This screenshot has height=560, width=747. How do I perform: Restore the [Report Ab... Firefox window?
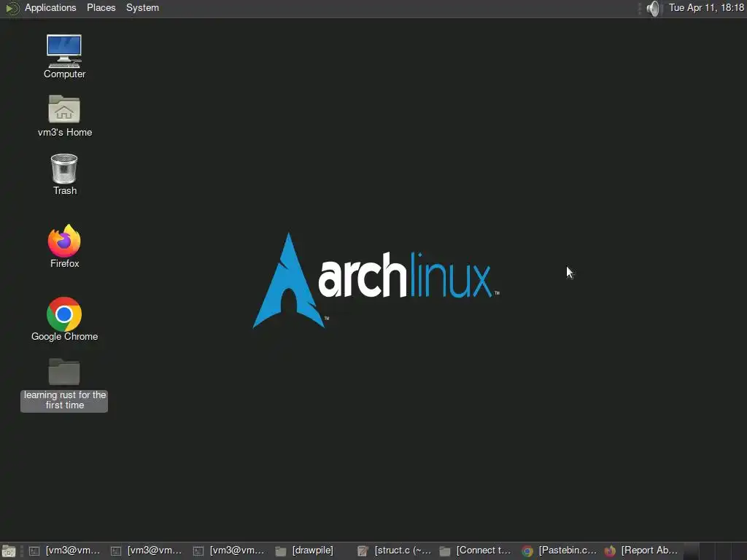coord(642,551)
